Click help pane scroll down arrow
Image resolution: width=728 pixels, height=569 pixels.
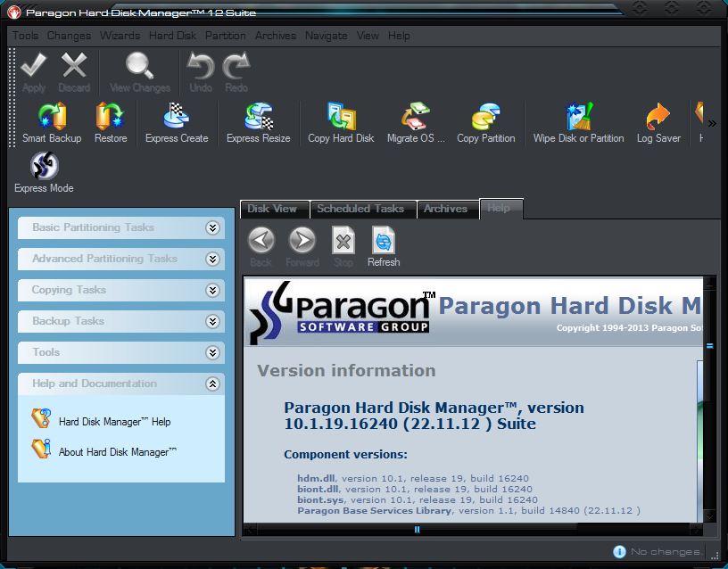(709, 516)
